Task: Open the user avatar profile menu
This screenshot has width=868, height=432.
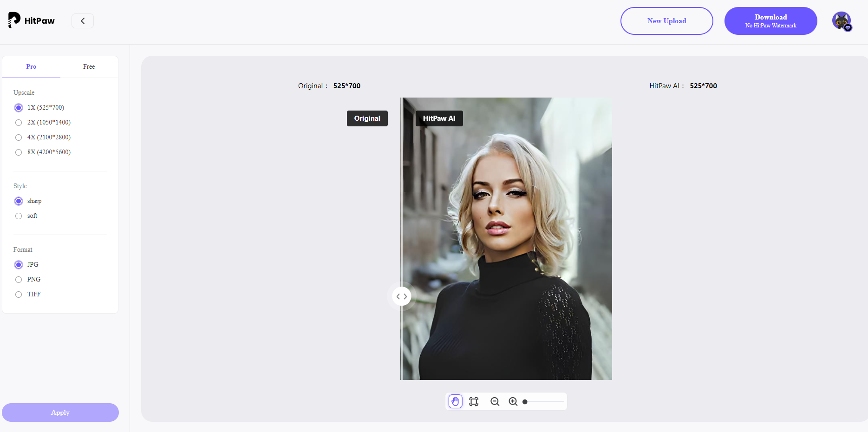Action: coord(842,21)
